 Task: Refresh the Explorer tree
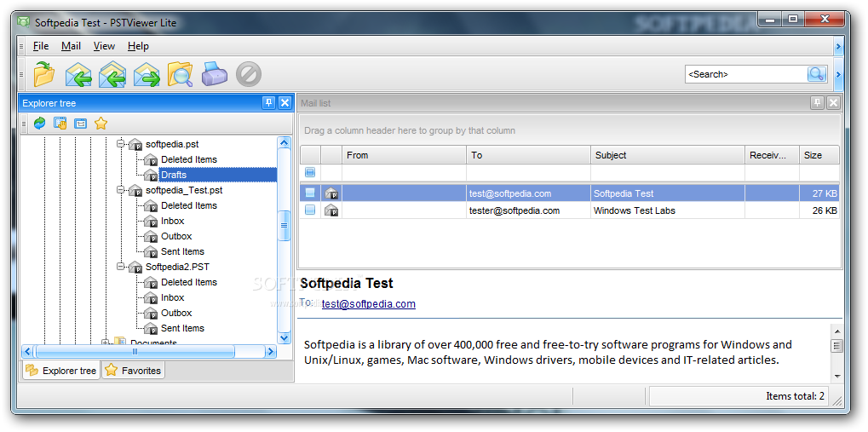39,123
